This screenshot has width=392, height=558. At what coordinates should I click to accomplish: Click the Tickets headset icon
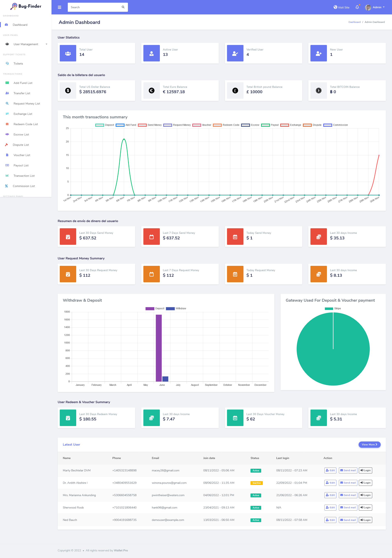pyautogui.click(x=7, y=64)
